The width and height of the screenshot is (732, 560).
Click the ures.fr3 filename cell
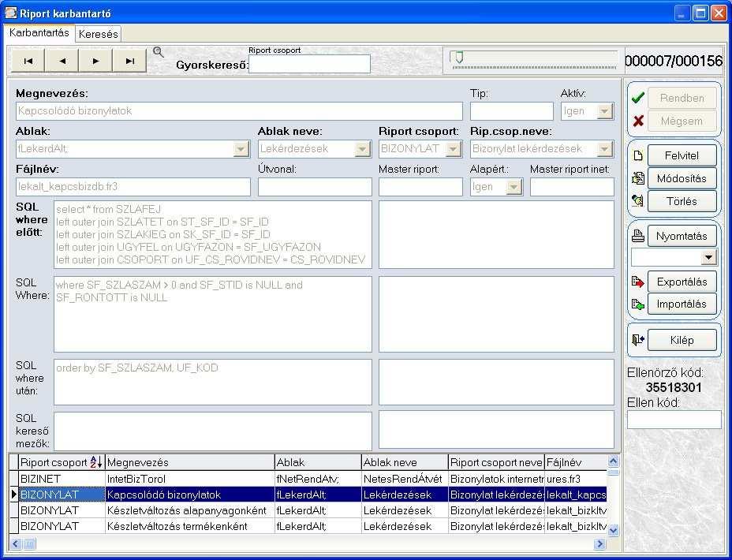click(575, 479)
